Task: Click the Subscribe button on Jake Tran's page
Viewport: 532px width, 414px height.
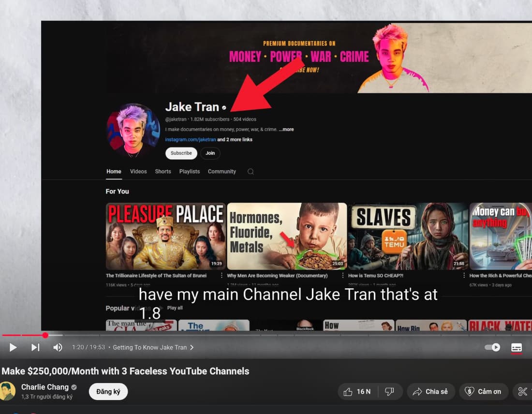Action: (181, 153)
